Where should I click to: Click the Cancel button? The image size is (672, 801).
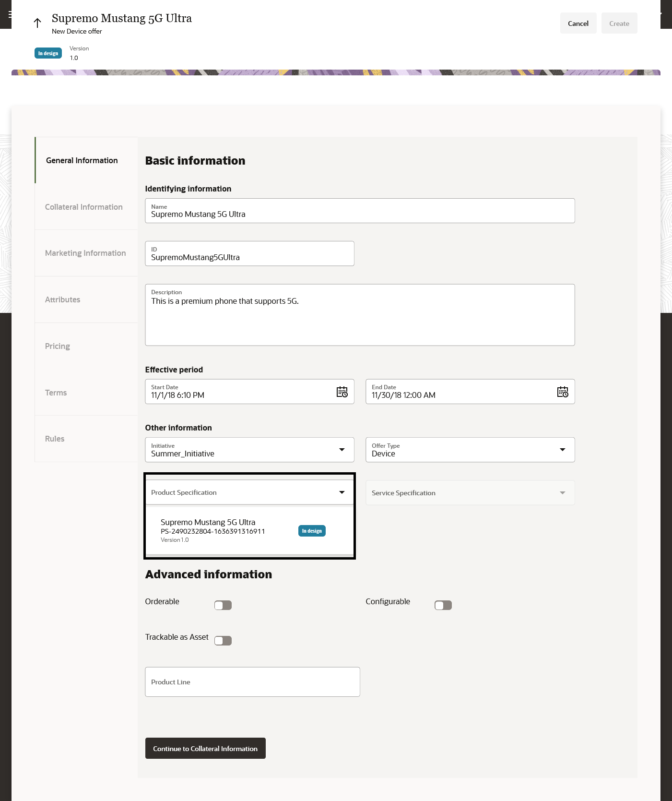pos(578,24)
